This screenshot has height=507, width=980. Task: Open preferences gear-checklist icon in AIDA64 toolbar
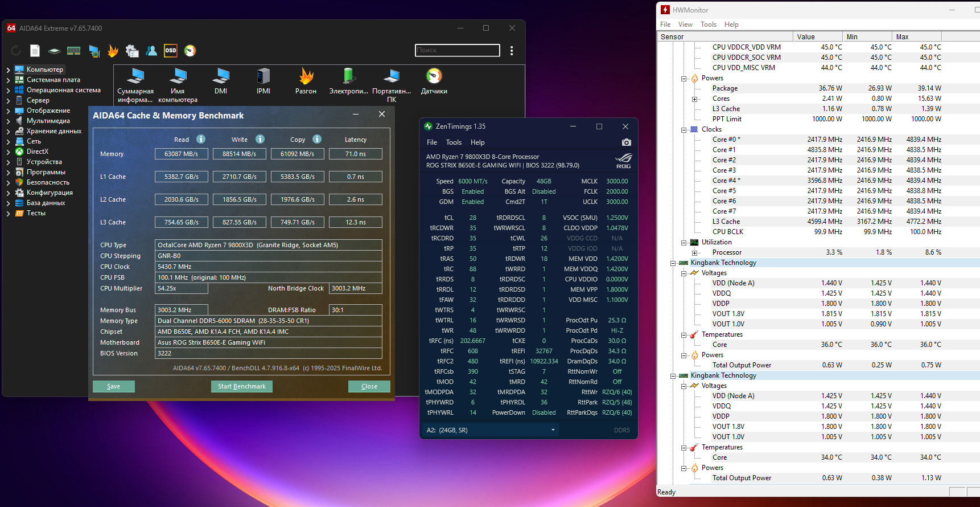[x=132, y=51]
